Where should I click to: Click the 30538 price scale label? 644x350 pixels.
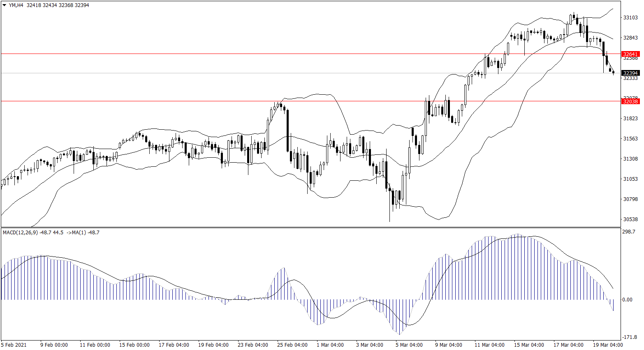pyautogui.click(x=630, y=219)
